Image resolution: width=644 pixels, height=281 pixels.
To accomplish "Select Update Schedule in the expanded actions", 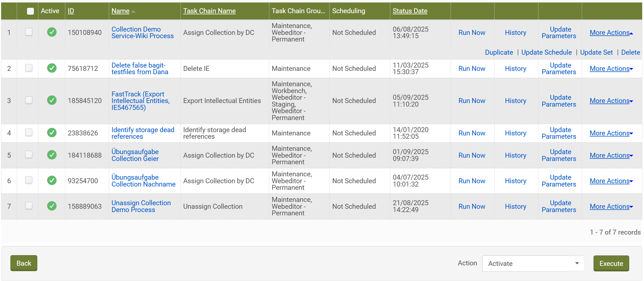I will click(546, 52).
